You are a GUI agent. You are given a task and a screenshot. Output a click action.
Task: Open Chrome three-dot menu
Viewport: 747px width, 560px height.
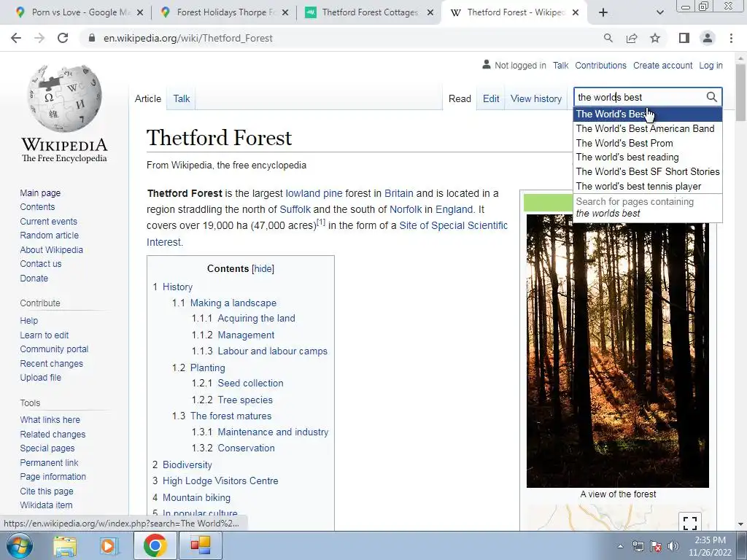(731, 38)
